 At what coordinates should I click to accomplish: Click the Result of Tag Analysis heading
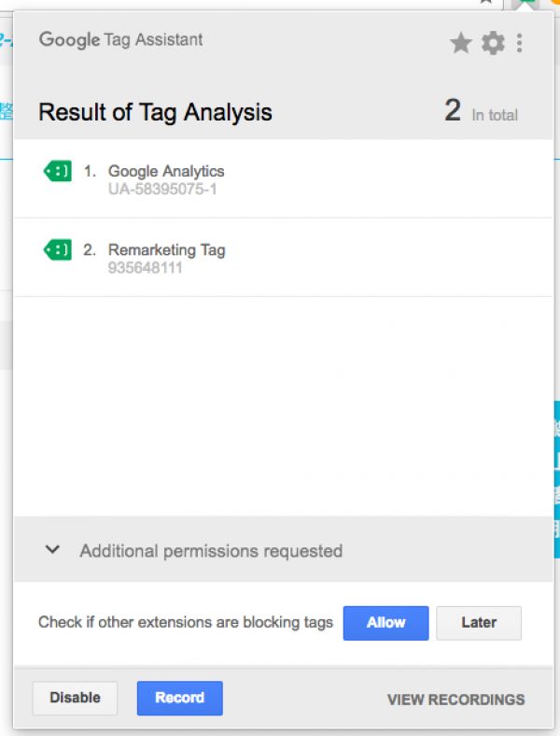tap(155, 113)
